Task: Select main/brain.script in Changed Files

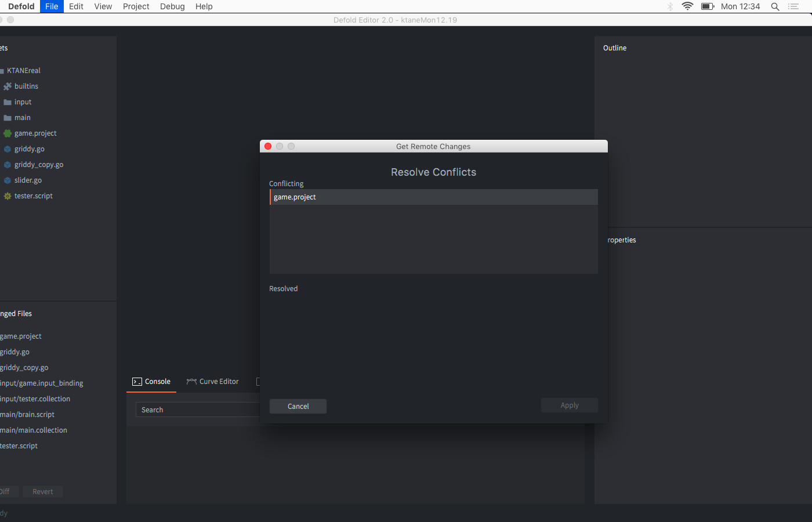Action: pyautogui.click(x=27, y=415)
